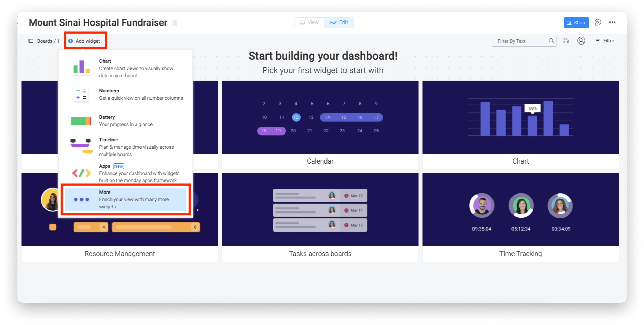Image resolution: width=644 pixels, height=325 pixels.
Task: Open the feedback speech bubble icon
Action: pos(598,22)
